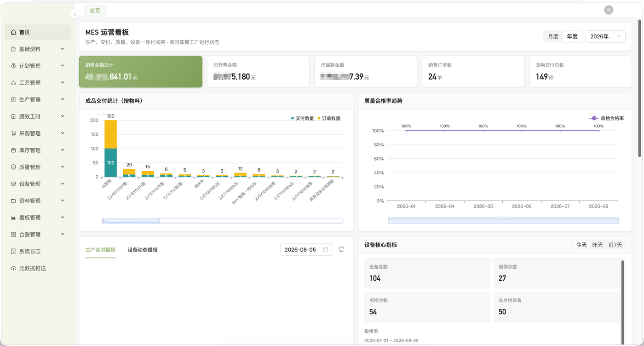The image size is (644, 346).
Task: Click the 质量管理 shield icon
Action: pyautogui.click(x=13, y=167)
